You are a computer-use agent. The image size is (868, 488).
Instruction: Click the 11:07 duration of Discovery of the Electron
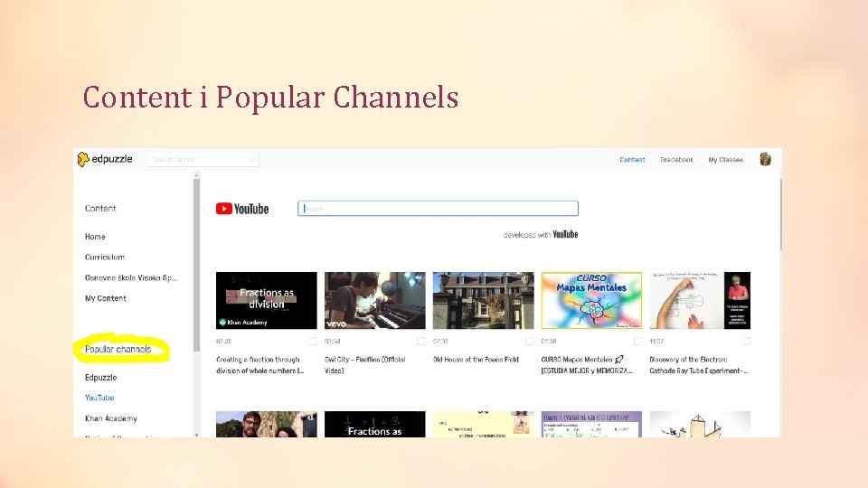(x=656, y=342)
